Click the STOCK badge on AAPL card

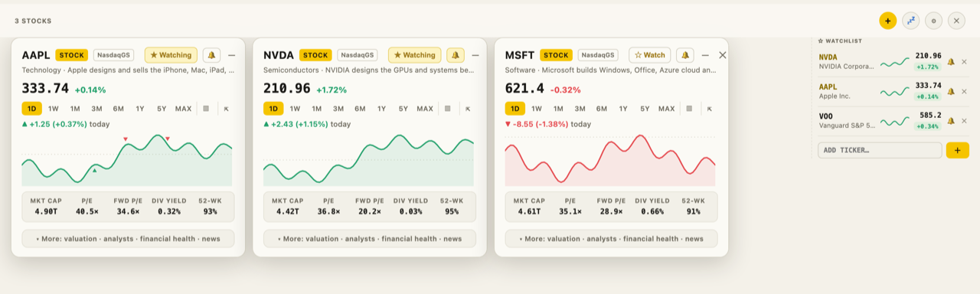click(72, 55)
